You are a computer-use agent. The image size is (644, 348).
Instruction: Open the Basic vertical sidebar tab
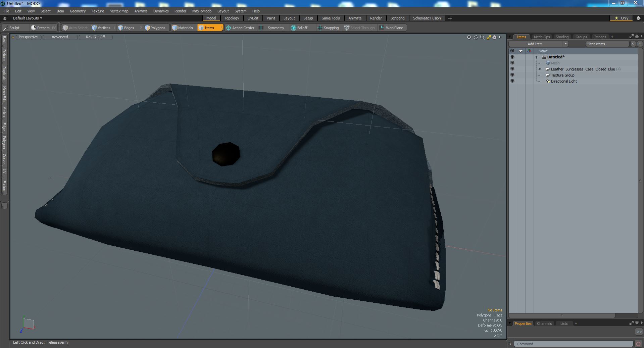[4, 40]
